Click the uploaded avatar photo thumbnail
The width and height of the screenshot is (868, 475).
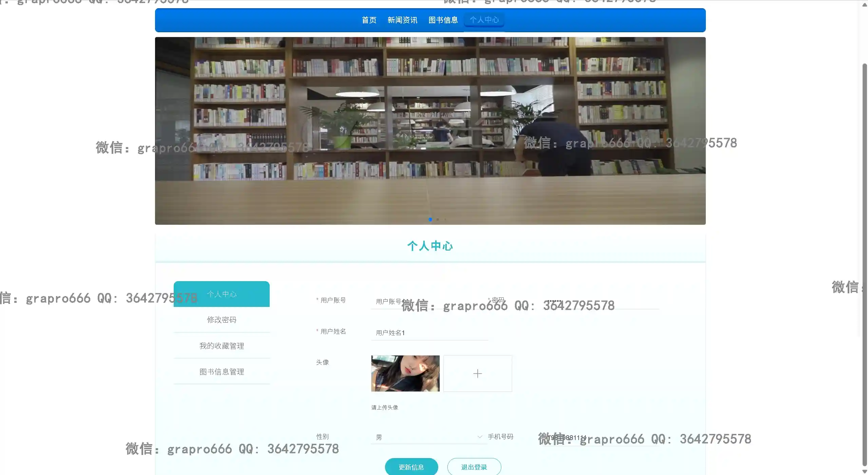(405, 373)
